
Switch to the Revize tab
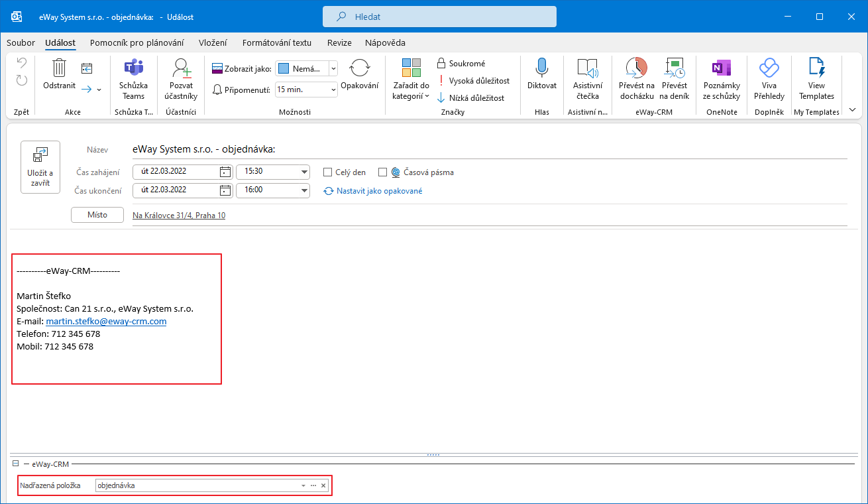pyautogui.click(x=339, y=42)
